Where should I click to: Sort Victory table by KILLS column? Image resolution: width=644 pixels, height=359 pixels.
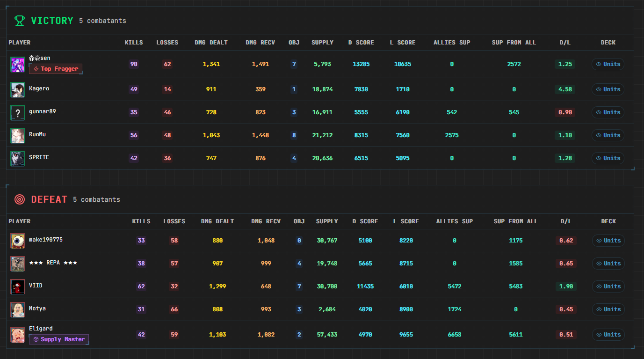pyautogui.click(x=134, y=43)
